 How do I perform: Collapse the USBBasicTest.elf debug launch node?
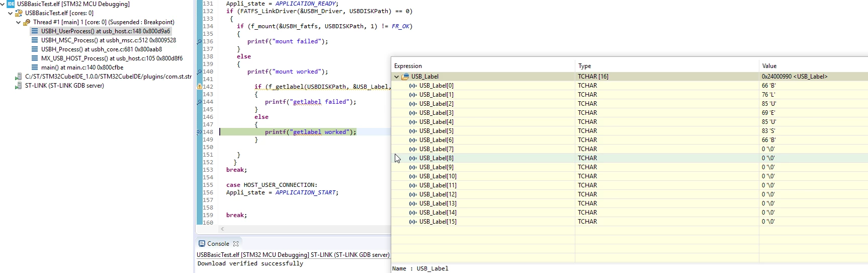click(x=3, y=4)
